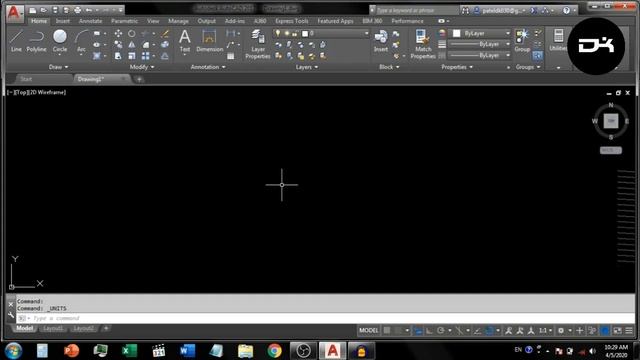The width and height of the screenshot is (640, 360).
Task: Select the Erase tool in Modify
Action: [x=165, y=33]
